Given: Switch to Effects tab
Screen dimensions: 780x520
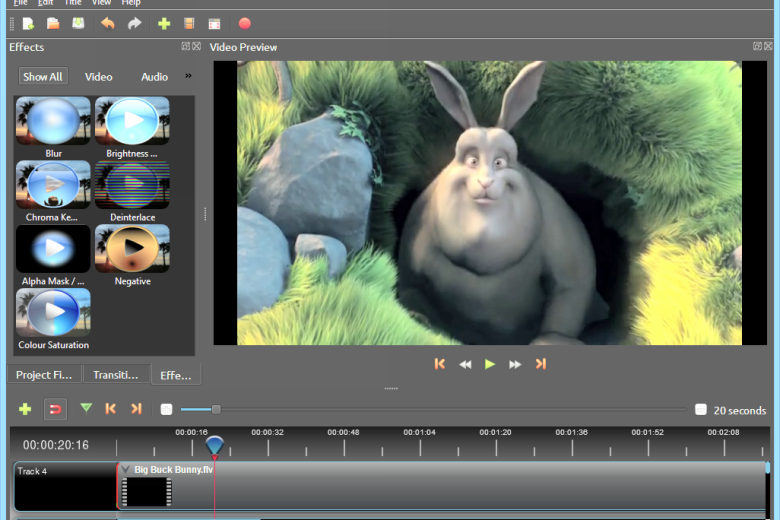Looking at the screenshot, I should pos(176,375).
